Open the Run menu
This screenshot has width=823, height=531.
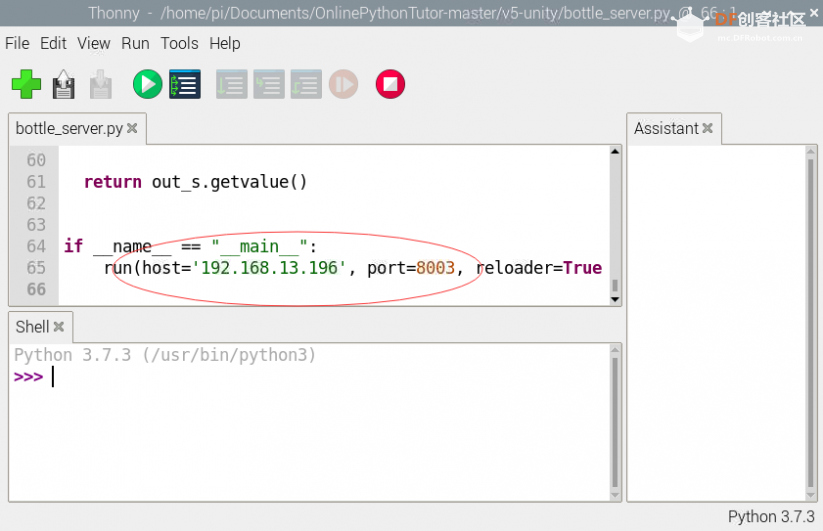(135, 43)
